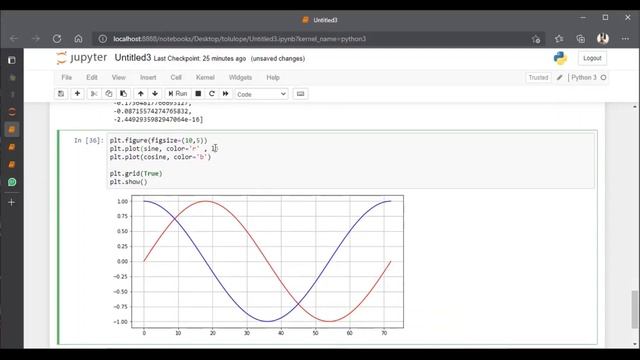Open the sidebar tab actions icon

[12, 60]
